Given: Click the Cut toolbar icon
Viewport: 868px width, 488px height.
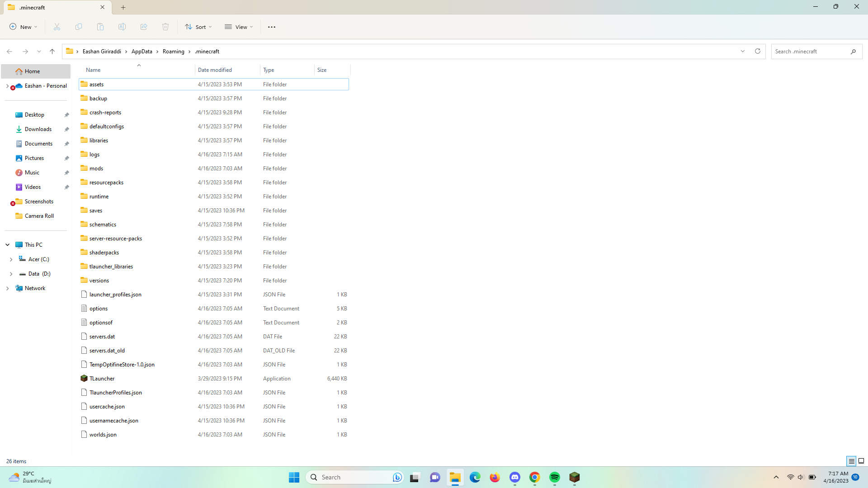Looking at the screenshot, I should 57,27.
